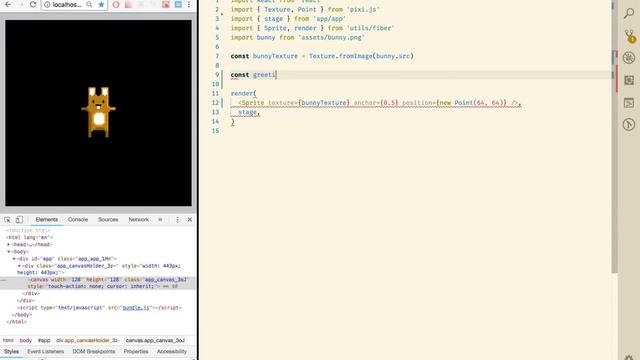Click 'render(' on line 11
This screenshot has width=640, height=360.
(244, 93)
